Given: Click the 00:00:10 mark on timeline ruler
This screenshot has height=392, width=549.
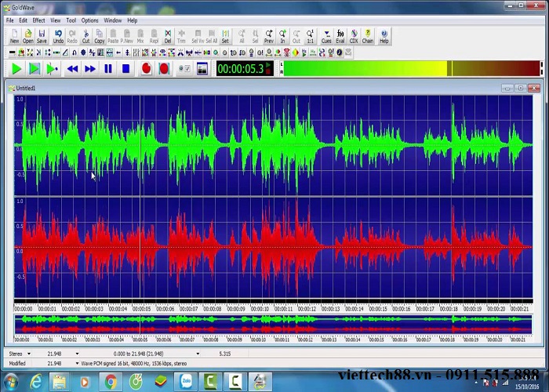Looking at the screenshot, I should point(260,309).
